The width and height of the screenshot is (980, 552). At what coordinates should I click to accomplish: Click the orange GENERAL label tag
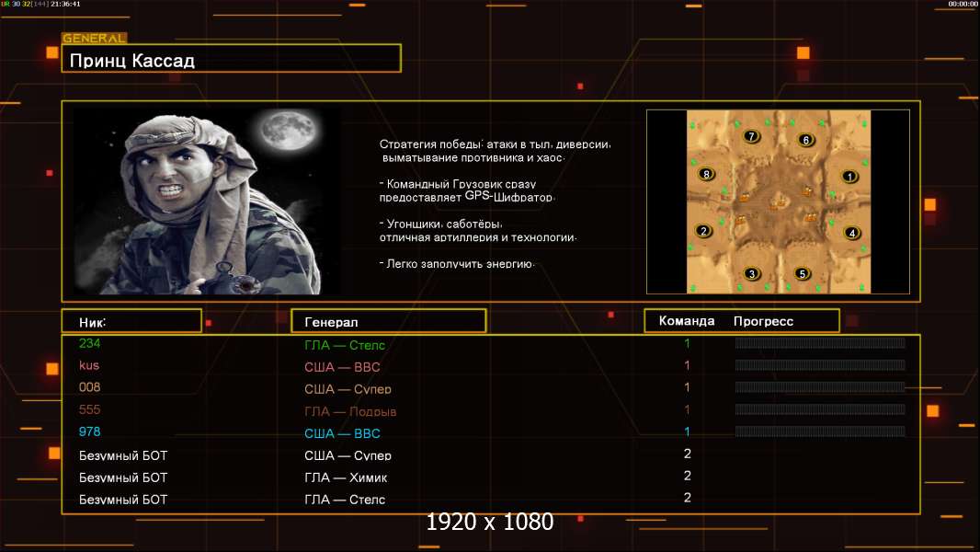(x=95, y=38)
